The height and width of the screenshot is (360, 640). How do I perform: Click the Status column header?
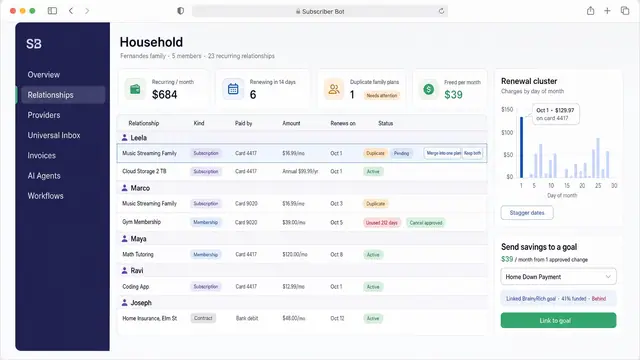pos(385,123)
